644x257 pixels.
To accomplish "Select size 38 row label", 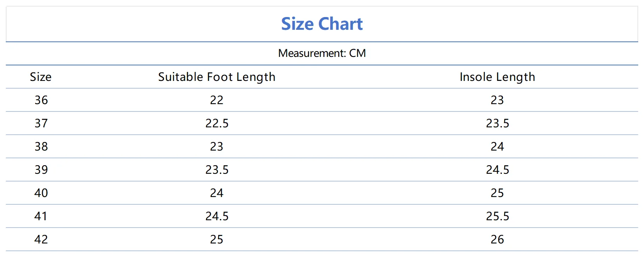I will coord(41,147).
